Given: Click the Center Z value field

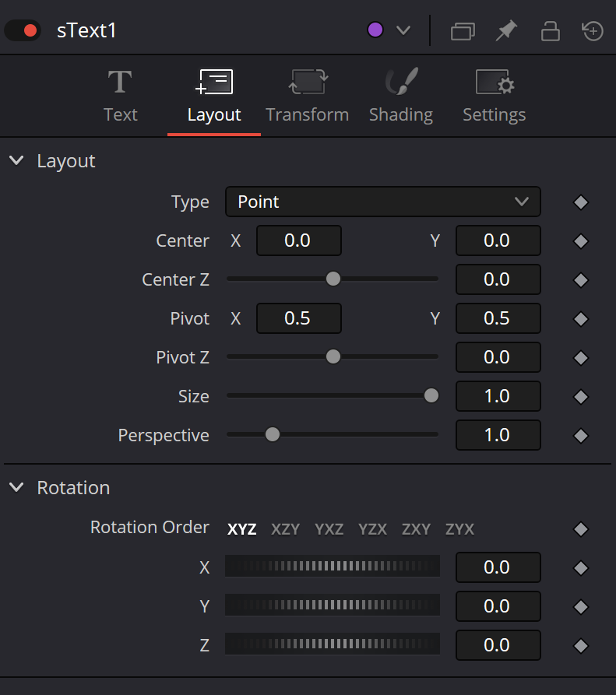Looking at the screenshot, I should [x=498, y=279].
